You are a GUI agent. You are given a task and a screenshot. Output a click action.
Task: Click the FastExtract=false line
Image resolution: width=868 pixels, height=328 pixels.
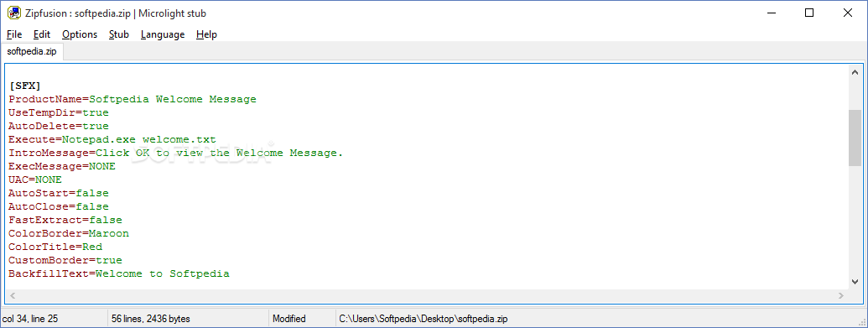(x=65, y=220)
